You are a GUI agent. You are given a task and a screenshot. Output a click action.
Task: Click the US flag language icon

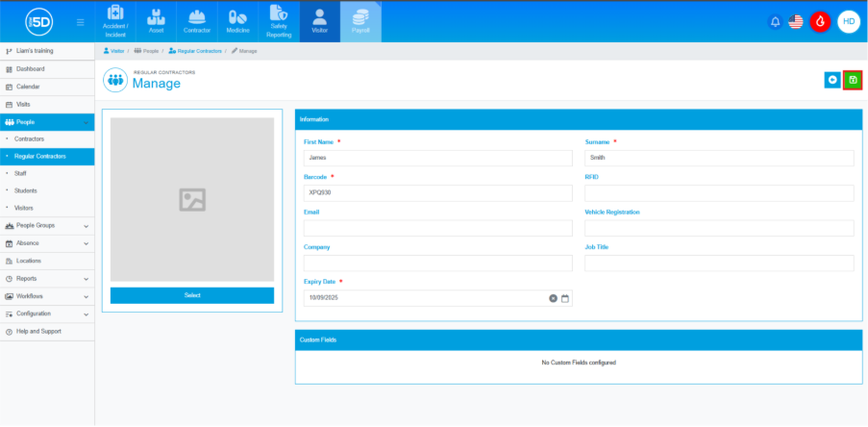(796, 22)
